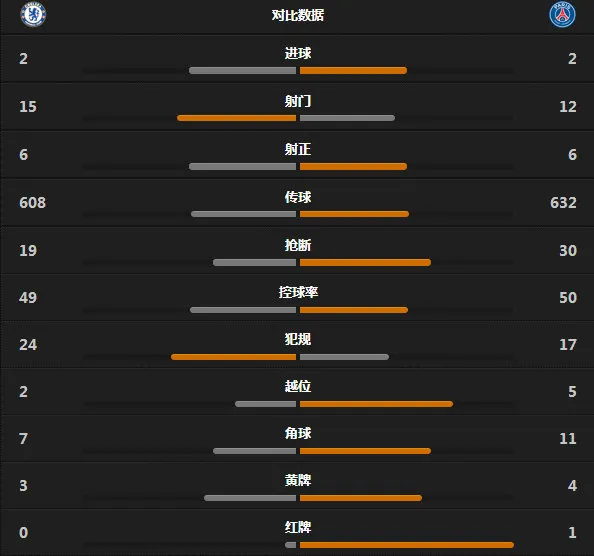The height and width of the screenshot is (556, 594).
Task: Click the 黄牌 yellow cards label
Action: (298, 480)
